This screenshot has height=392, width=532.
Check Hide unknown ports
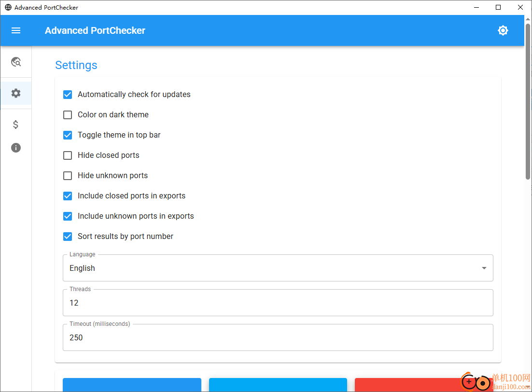(x=68, y=175)
